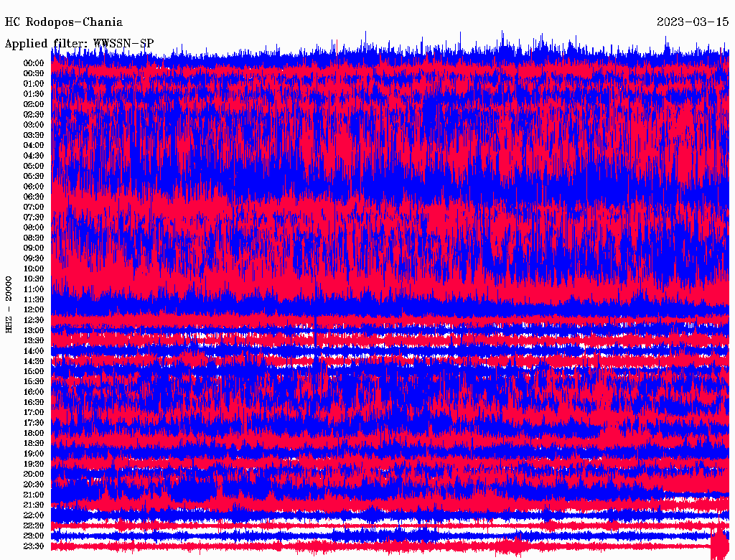Viewport: 735px width, 560px height.
Task: Select the 09:00 time label
Action: [34, 248]
